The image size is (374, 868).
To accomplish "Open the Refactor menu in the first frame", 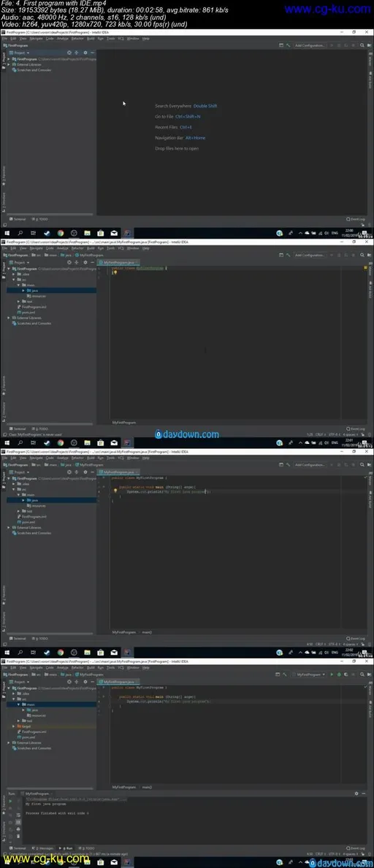I will [77, 39].
